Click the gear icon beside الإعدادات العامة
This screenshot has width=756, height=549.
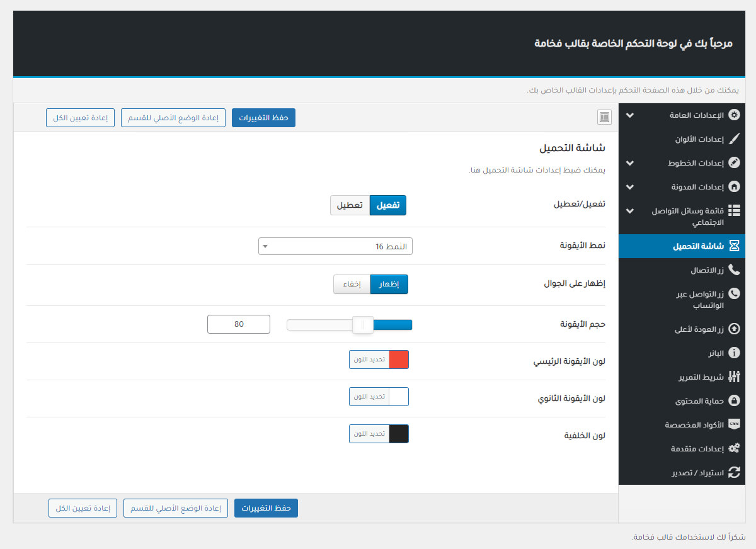pos(734,116)
